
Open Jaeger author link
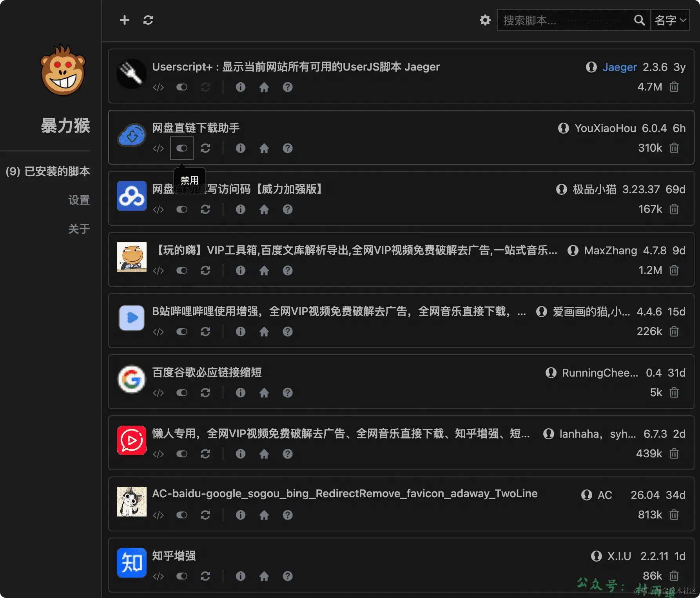(x=619, y=67)
